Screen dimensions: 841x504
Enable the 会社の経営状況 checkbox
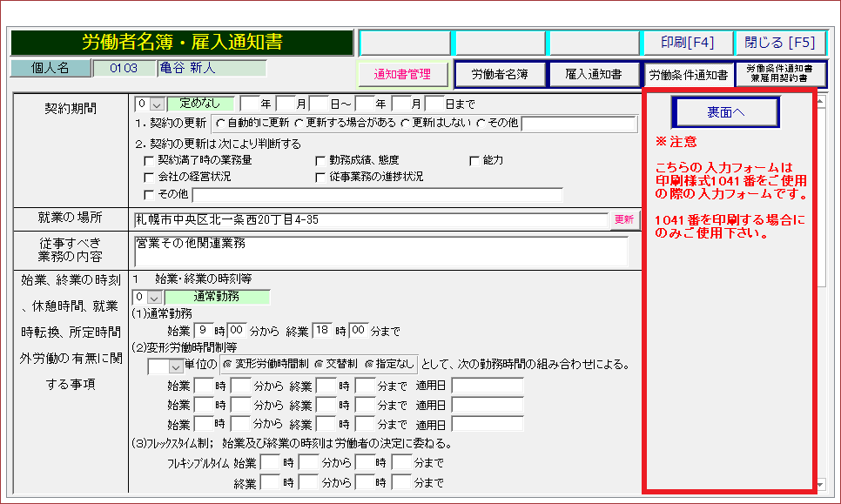[148, 177]
